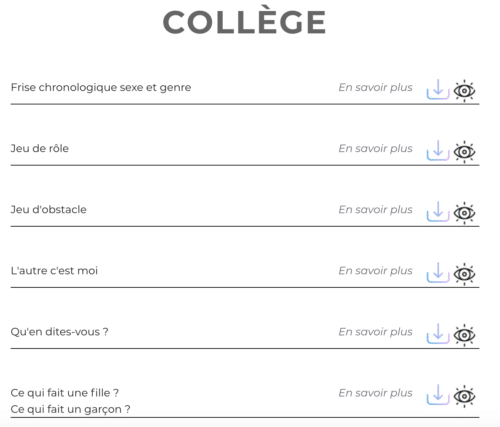This screenshot has width=500, height=427.
Task: Download the Jeu d'obstacle resource
Action: pyautogui.click(x=438, y=212)
